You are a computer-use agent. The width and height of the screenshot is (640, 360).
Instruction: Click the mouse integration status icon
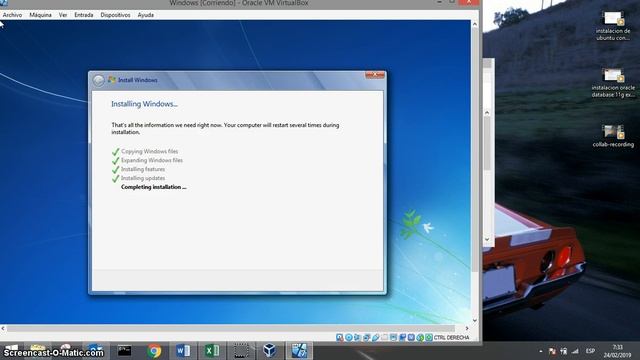pos(420,337)
